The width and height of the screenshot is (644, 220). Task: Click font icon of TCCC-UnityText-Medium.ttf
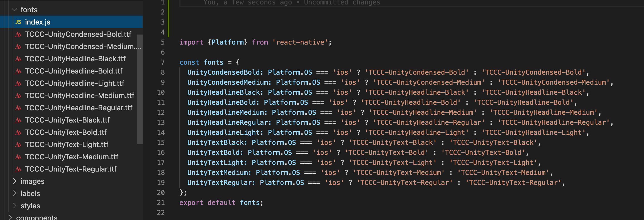[18, 157]
